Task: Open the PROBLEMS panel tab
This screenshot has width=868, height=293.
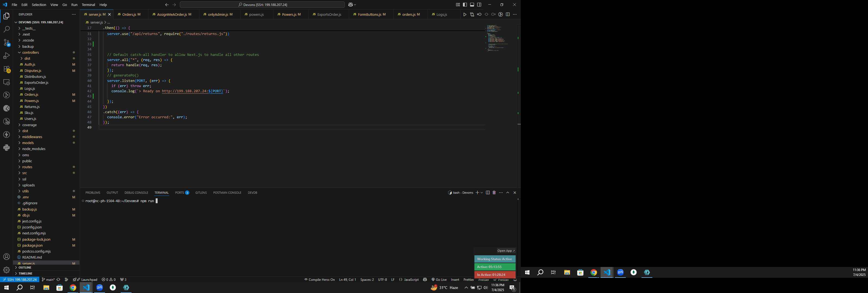Action: tap(93, 193)
